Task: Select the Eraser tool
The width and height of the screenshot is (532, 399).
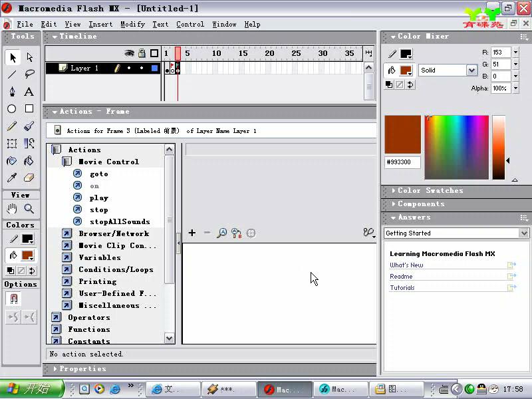Action: (29, 178)
